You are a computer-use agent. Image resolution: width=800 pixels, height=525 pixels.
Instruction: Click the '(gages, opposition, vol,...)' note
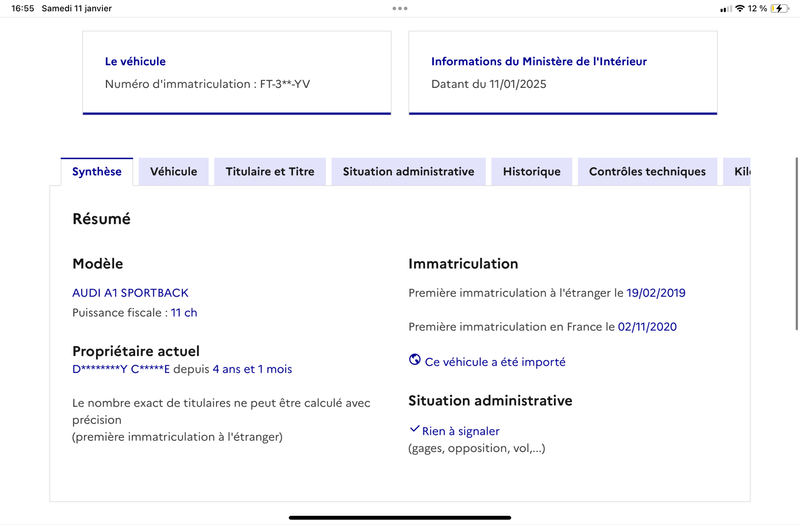[477, 448]
